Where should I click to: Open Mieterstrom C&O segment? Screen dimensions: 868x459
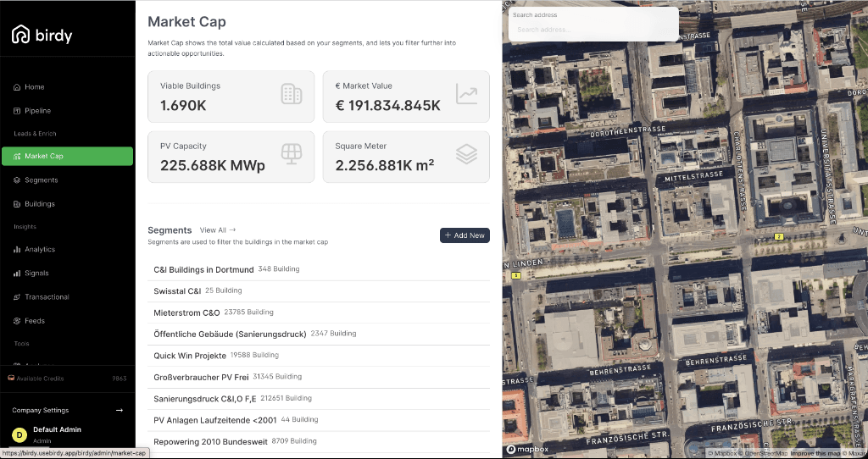(319, 312)
